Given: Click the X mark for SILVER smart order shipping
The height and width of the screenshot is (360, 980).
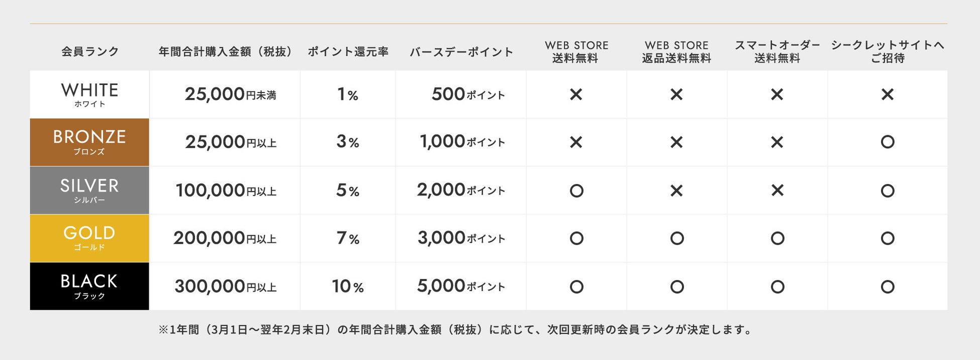Looking at the screenshot, I should tap(777, 190).
